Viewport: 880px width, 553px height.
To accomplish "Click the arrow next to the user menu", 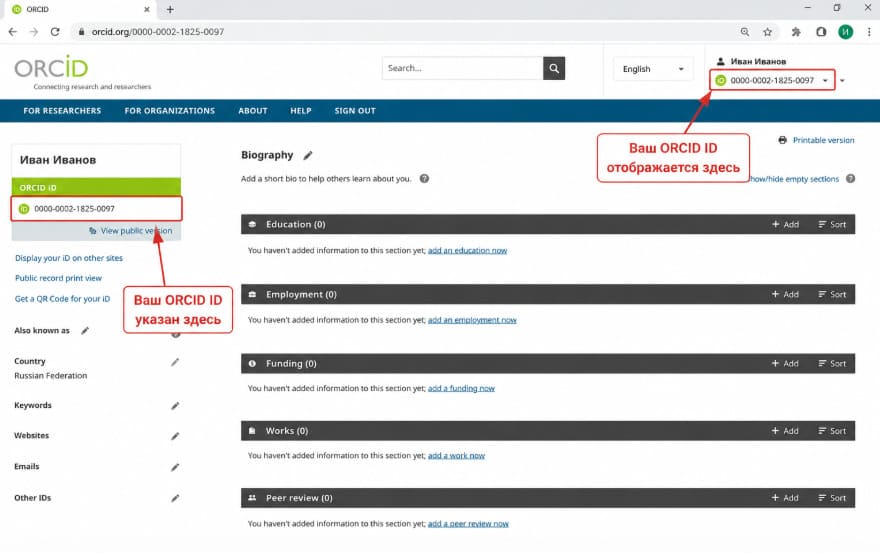I will coord(842,80).
